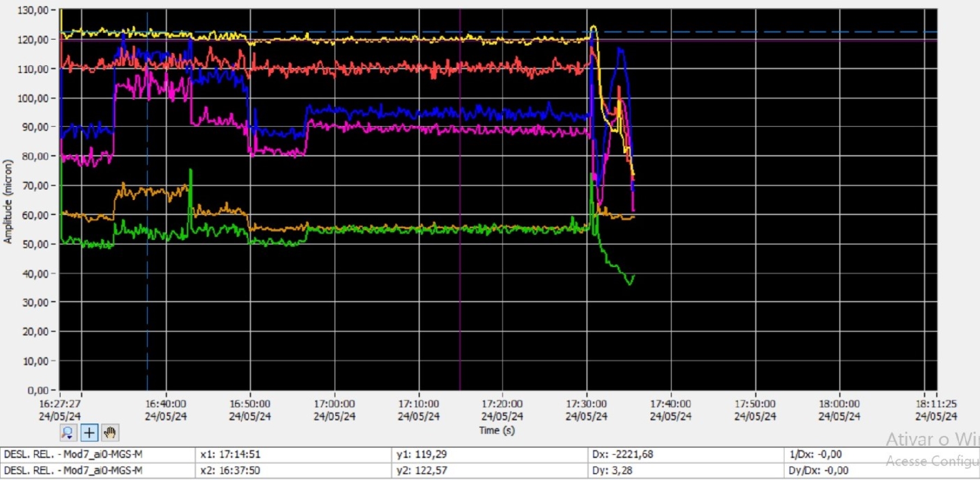Click the x2: 16:37:50 cursor field

(x=293, y=471)
